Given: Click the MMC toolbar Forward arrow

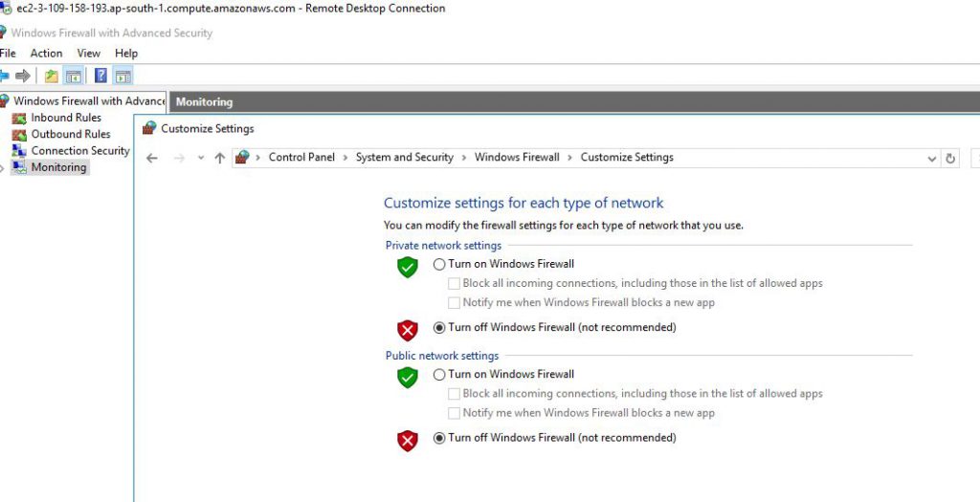Looking at the screenshot, I should tap(24, 76).
